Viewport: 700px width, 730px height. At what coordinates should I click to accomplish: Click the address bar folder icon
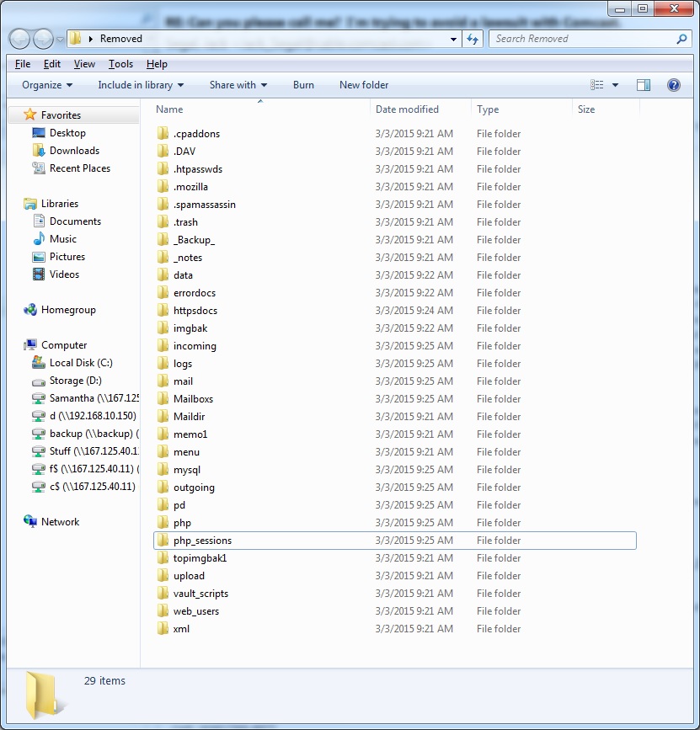[76, 39]
